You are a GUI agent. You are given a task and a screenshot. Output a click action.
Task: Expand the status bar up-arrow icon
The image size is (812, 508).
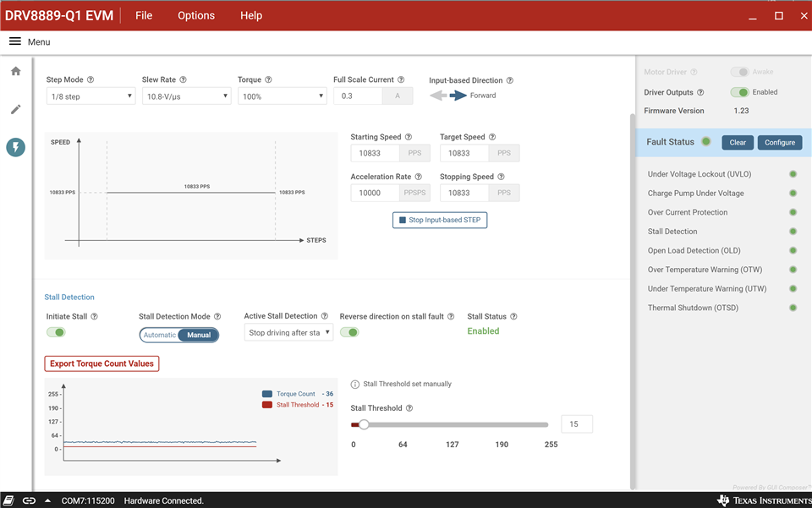point(47,500)
